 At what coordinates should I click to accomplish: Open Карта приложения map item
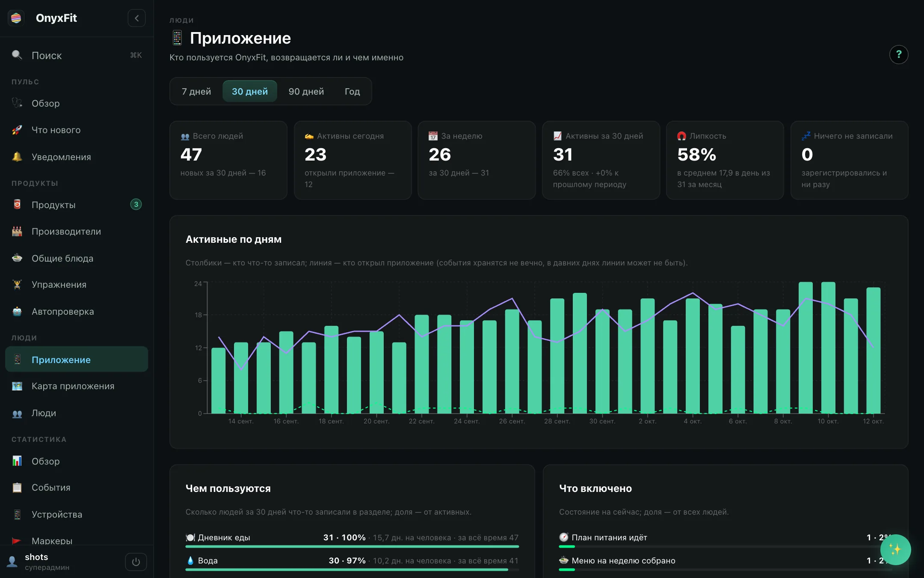tap(77, 386)
